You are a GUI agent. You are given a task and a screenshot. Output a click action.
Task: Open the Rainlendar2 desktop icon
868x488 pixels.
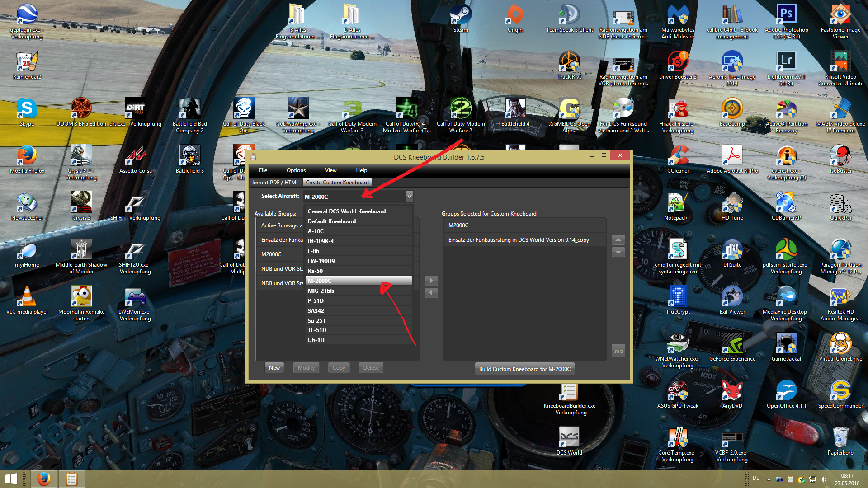27,65
